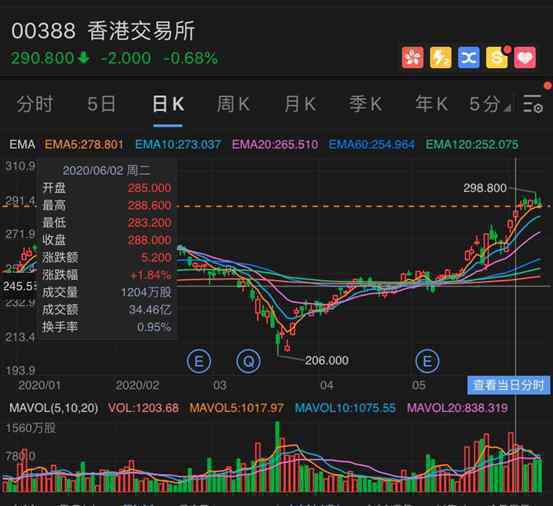
Task: Tap the blue shuffle arrows icon
Action: point(469,57)
